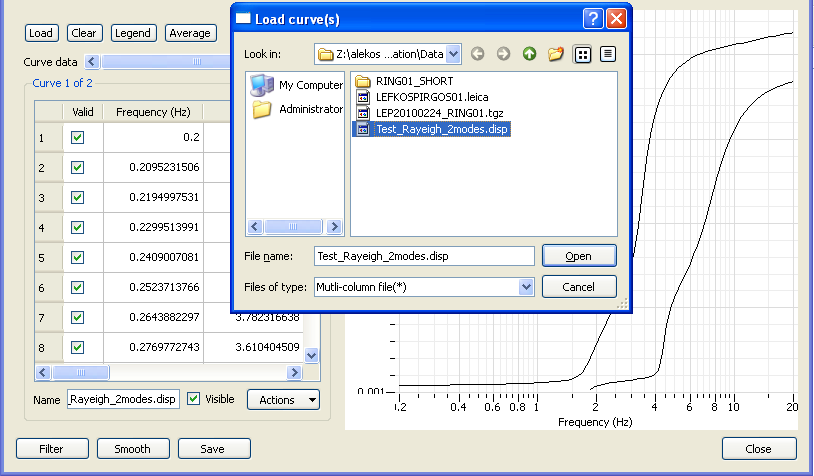Click the Open button
The width and height of the screenshot is (814, 476).
(579, 256)
